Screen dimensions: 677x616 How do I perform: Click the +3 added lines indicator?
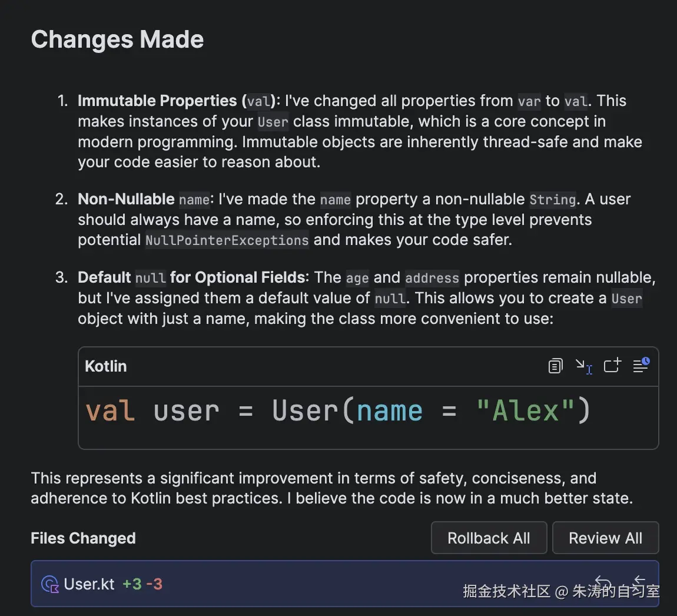tap(132, 584)
